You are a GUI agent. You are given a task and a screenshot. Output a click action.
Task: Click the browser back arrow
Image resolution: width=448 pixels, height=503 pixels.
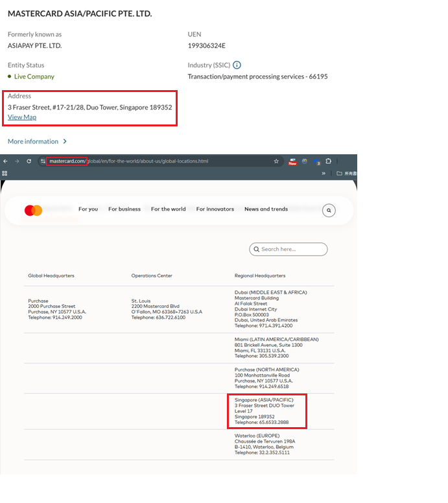pyautogui.click(x=6, y=161)
